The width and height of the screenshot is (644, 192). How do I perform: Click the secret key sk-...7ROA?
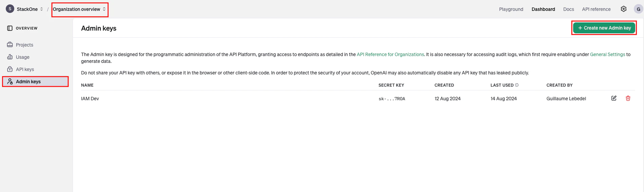click(392, 99)
